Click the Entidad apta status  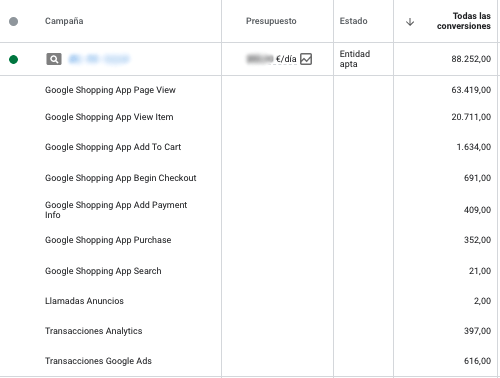coord(355,59)
